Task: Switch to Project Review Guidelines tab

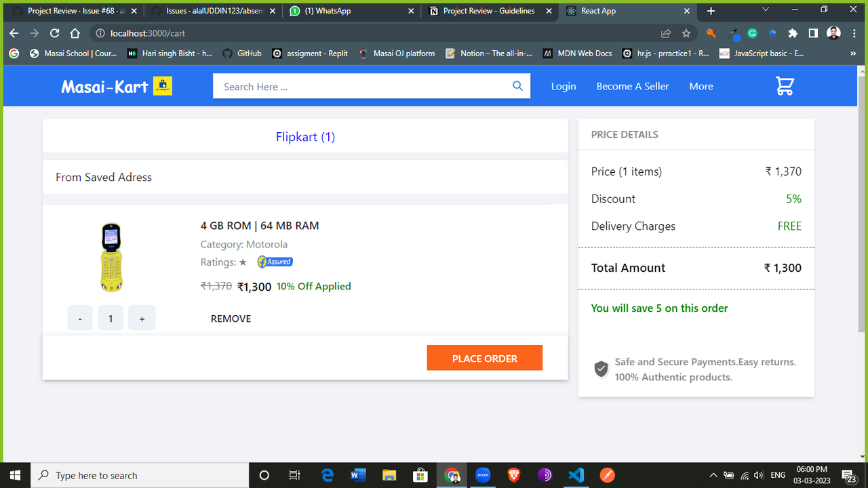Action: click(x=489, y=11)
